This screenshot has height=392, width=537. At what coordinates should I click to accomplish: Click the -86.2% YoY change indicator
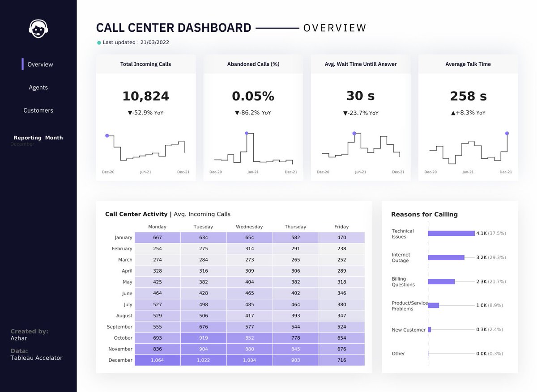pyautogui.click(x=253, y=113)
